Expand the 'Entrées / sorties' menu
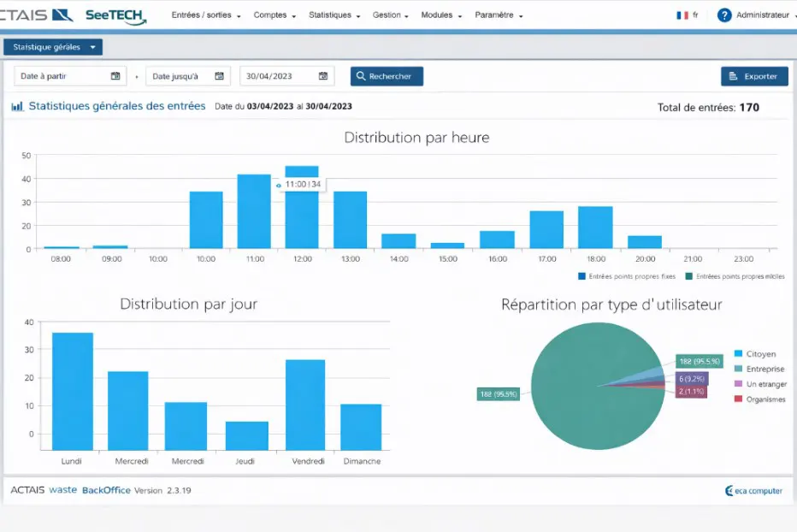The width and height of the screenshot is (797, 532). (206, 15)
